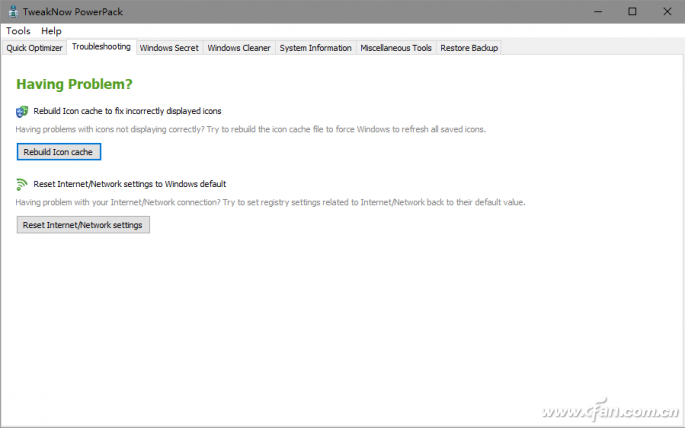Click 'Rebuild Icon cache to fix incorrectly displayed icons' text
685x428 pixels.
(128, 111)
